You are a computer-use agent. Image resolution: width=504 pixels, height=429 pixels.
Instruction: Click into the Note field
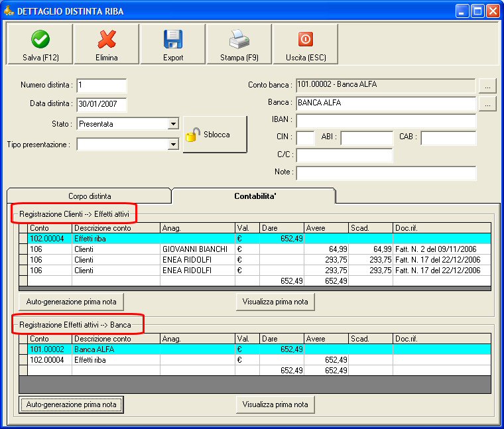[x=386, y=173]
